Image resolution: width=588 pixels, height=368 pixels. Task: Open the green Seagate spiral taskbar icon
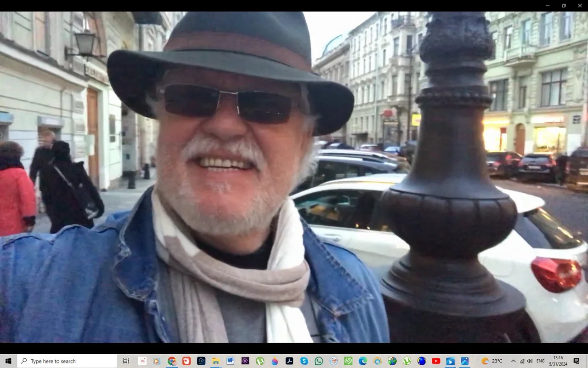[348, 361]
